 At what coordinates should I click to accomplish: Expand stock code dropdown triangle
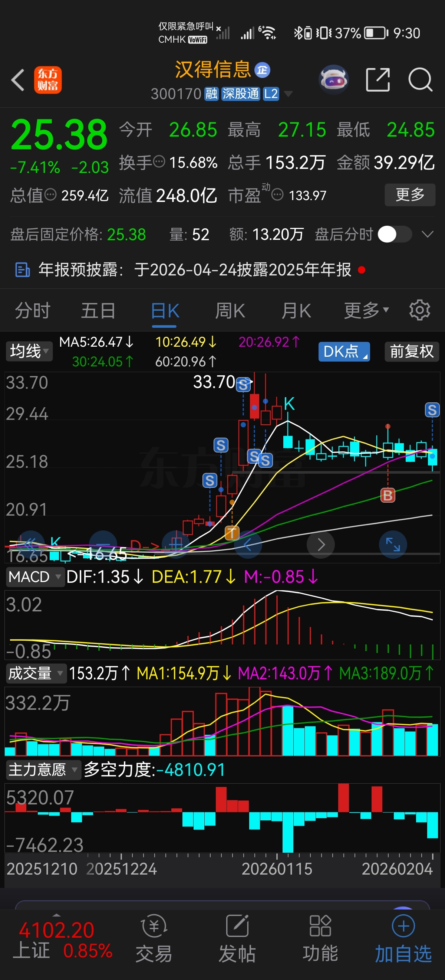[289, 94]
